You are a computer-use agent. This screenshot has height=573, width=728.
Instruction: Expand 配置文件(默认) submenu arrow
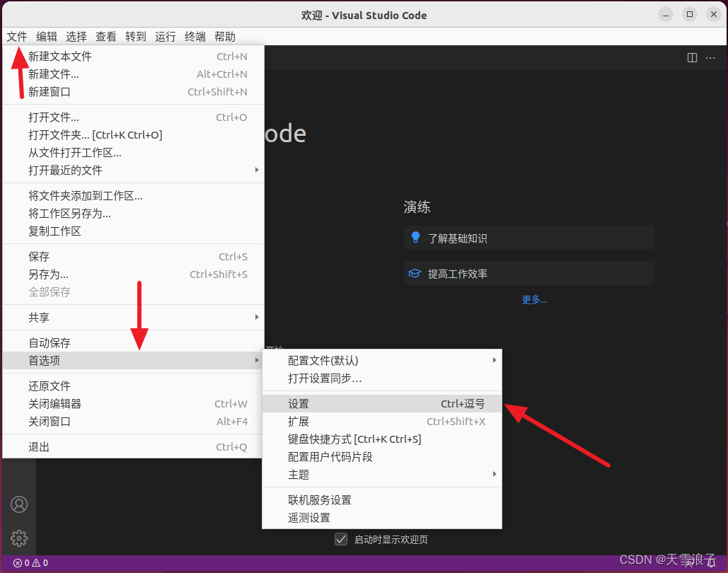[x=495, y=360]
